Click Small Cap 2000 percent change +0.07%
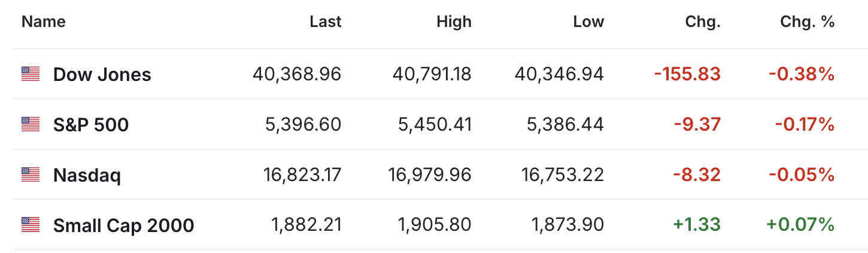This screenshot has width=868, height=253. (800, 225)
